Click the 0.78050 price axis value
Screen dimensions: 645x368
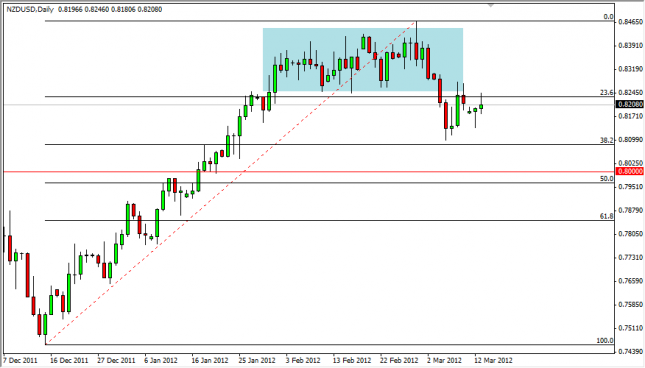[630, 234]
